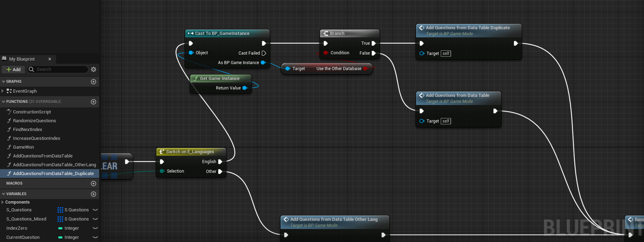Collapse the Functions section
Screen dimensions: 644x242
(x=4, y=102)
